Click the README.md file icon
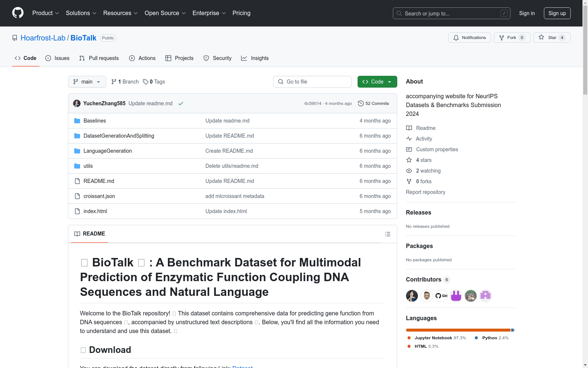This screenshot has width=588, height=368. (77, 181)
